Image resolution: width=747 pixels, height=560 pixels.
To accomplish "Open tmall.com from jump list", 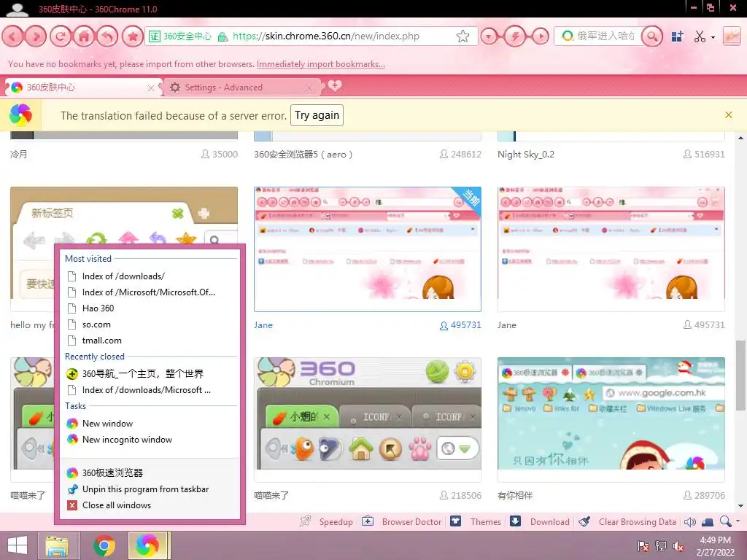I will click(150, 341).
